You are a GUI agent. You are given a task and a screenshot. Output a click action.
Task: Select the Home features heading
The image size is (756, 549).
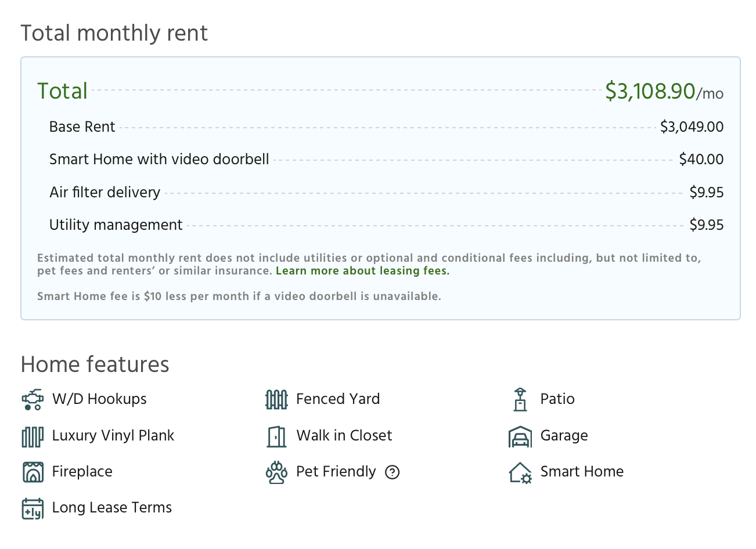(95, 364)
